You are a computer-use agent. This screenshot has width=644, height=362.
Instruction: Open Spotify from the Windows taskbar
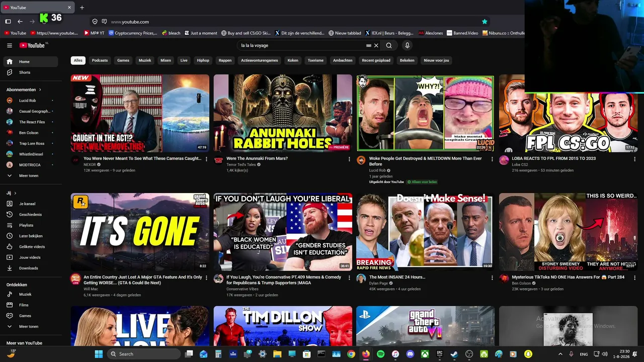tap(380, 354)
